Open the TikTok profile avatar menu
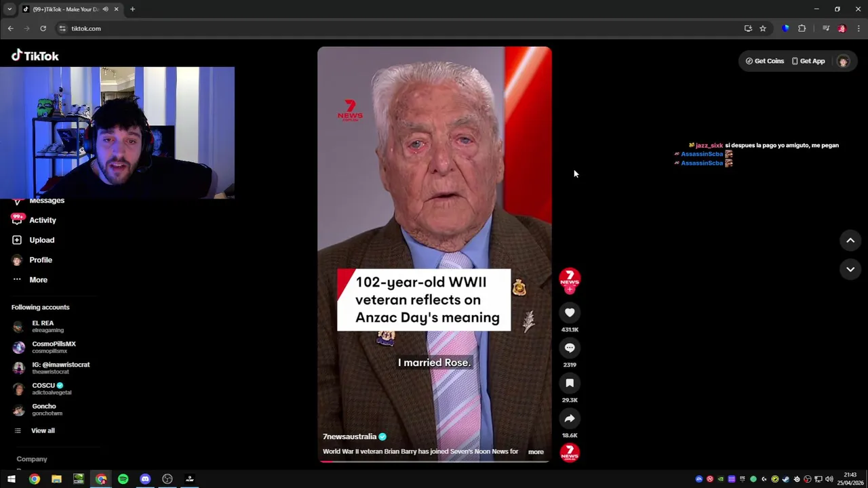The width and height of the screenshot is (868, 488). point(843,61)
